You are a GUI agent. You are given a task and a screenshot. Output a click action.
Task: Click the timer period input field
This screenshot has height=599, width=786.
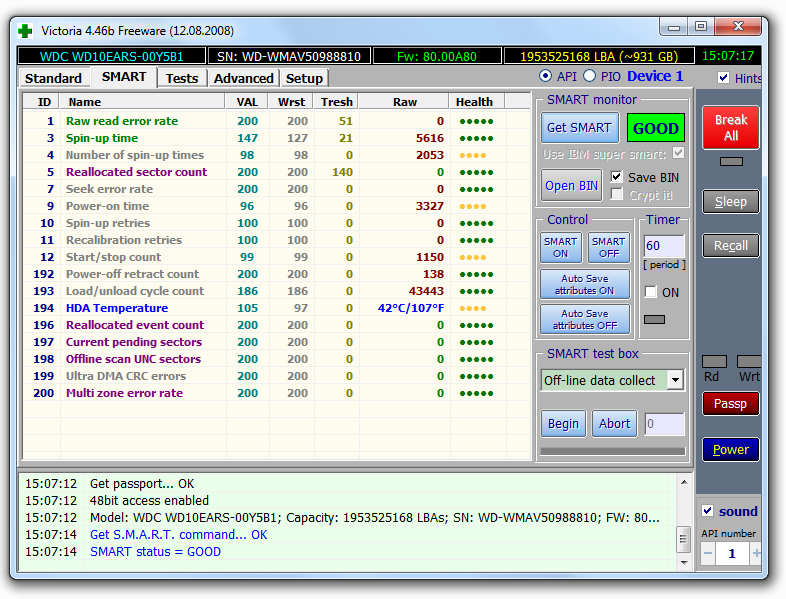[x=664, y=246]
